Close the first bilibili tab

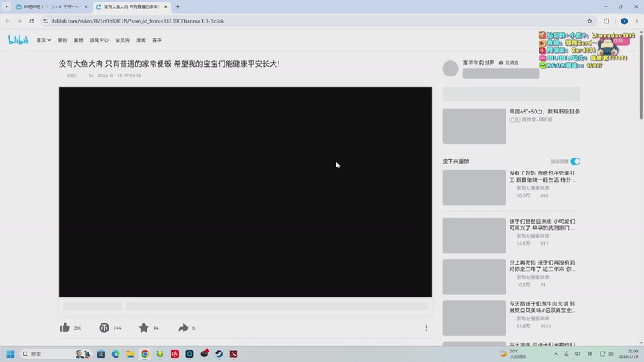pos(85,6)
